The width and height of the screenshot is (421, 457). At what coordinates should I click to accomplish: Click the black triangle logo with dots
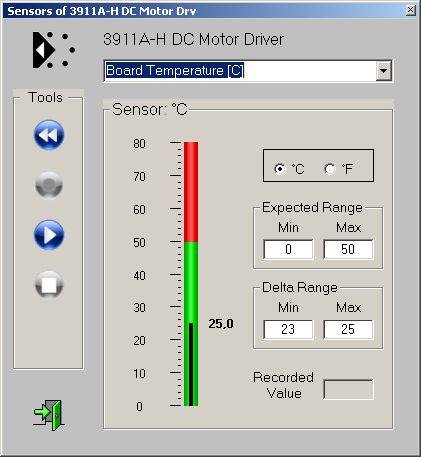point(53,50)
